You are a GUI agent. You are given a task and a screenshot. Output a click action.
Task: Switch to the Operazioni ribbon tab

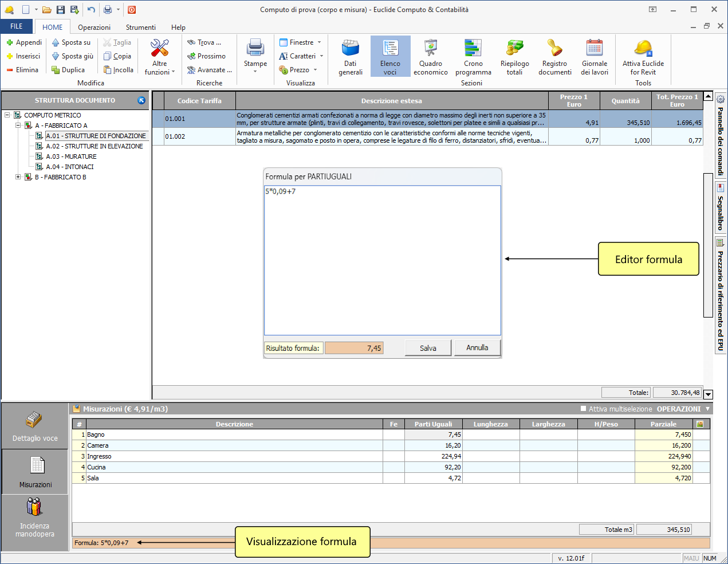94,28
